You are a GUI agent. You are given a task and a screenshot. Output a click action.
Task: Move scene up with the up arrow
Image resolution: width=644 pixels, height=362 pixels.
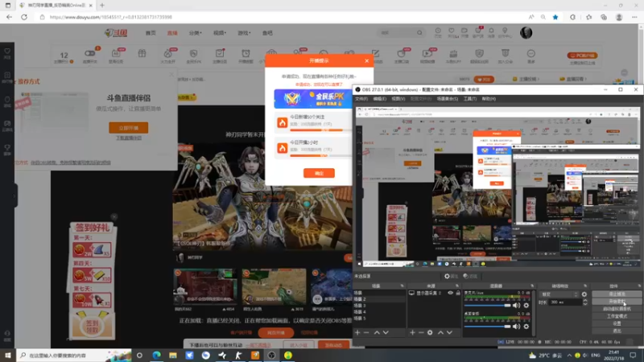(x=377, y=332)
